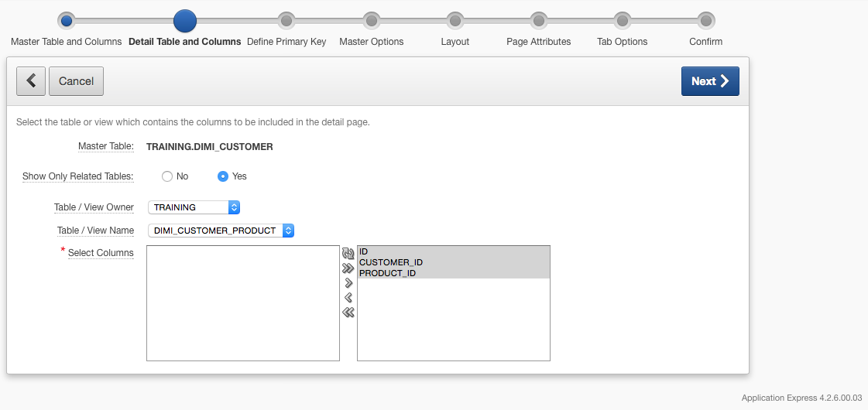868x410 pixels.
Task: Select the PRODUCT_ID column in list
Action: pyautogui.click(x=454, y=273)
